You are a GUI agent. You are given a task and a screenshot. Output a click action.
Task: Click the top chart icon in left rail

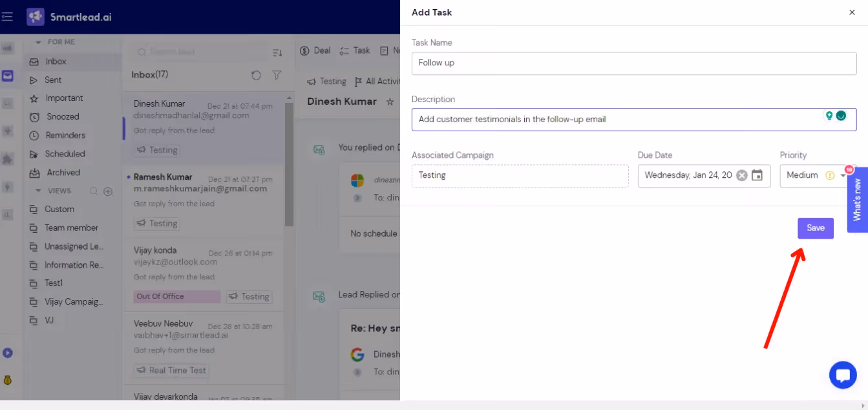tap(8, 48)
